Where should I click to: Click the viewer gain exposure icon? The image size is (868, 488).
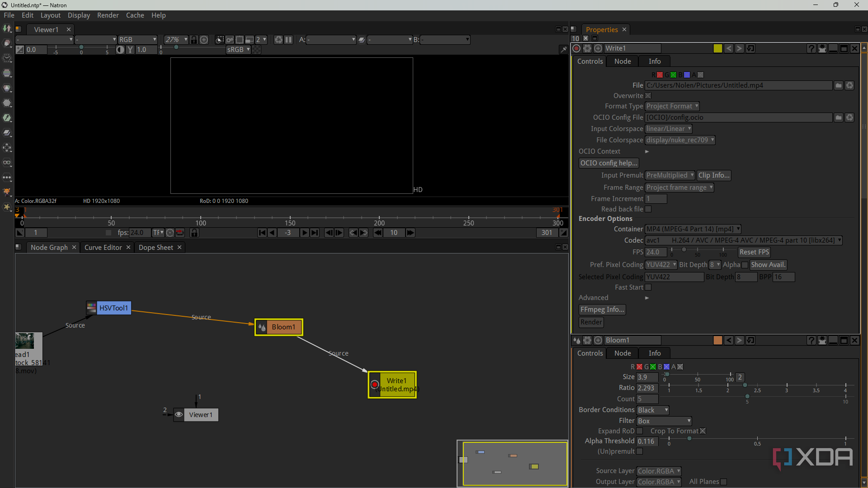[20, 50]
